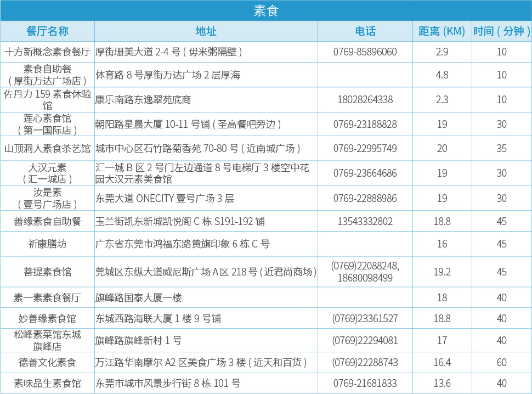Click phone number 0769-21681833
This screenshot has height=394, width=532.
[365, 383]
